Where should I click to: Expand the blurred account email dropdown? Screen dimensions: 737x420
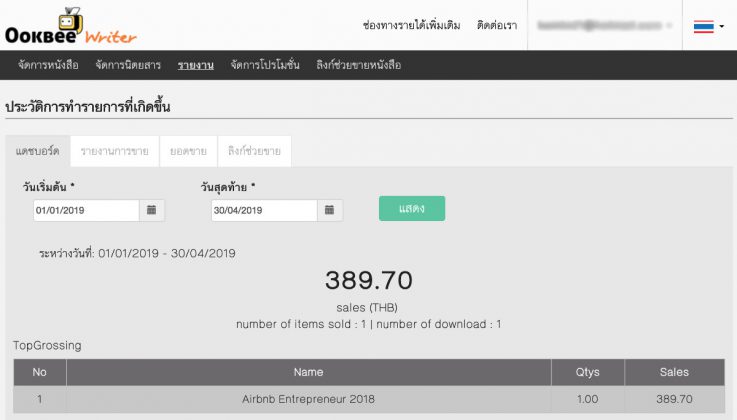tap(605, 26)
